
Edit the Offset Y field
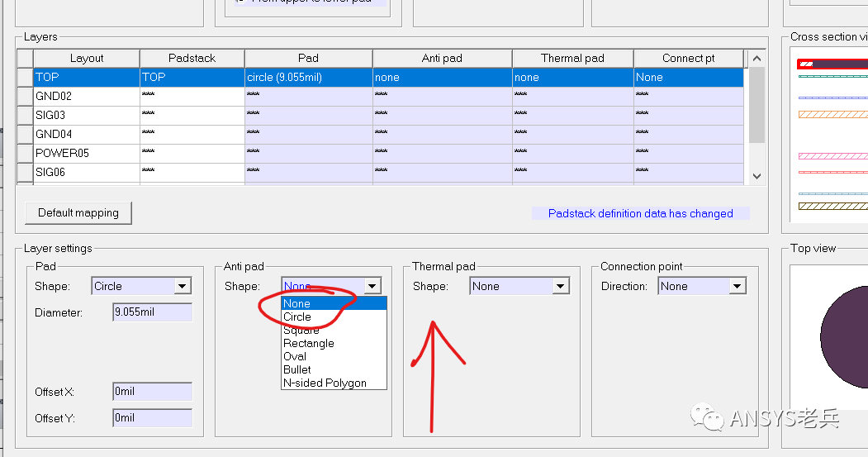[x=152, y=418]
